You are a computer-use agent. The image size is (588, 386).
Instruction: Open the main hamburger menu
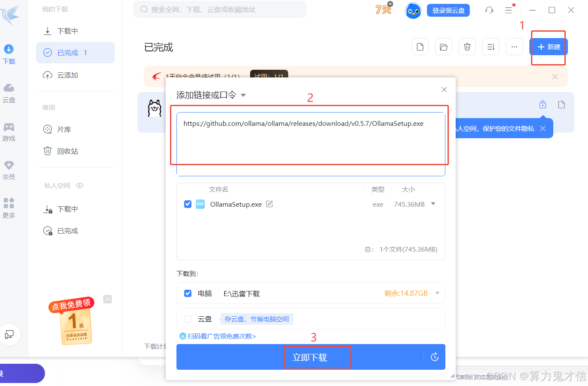pyautogui.click(x=509, y=10)
